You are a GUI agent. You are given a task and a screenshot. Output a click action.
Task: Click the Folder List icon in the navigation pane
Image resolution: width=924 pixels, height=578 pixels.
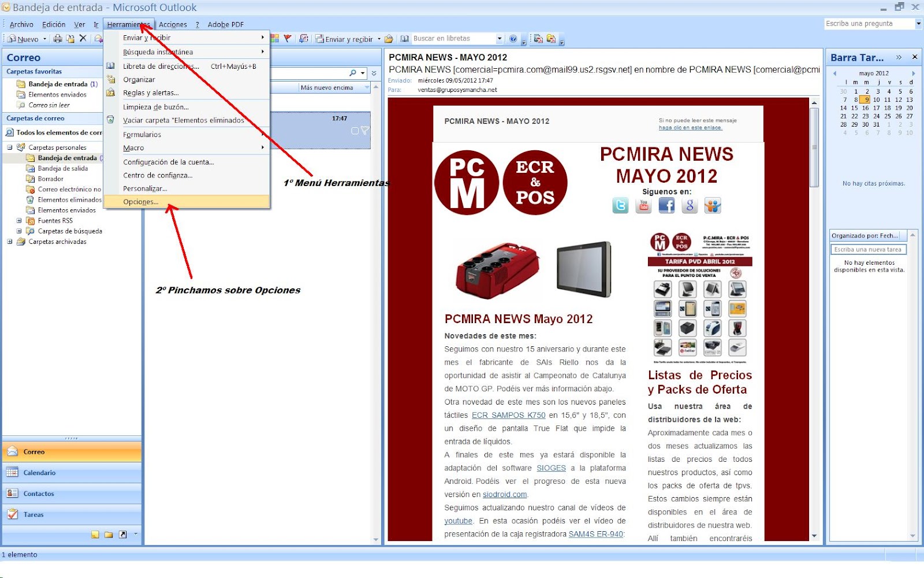109,535
